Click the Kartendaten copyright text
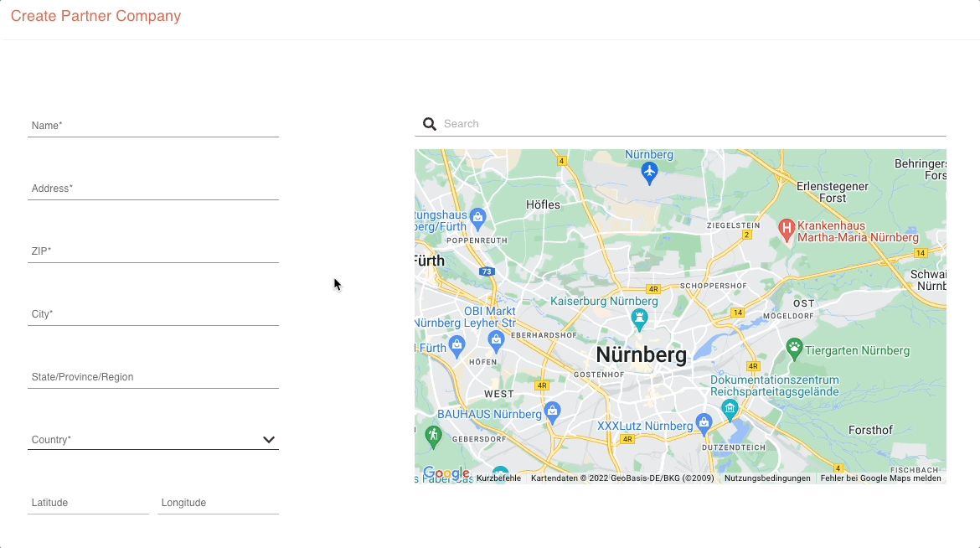This screenshot has width=980, height=548. coord(622,478)
